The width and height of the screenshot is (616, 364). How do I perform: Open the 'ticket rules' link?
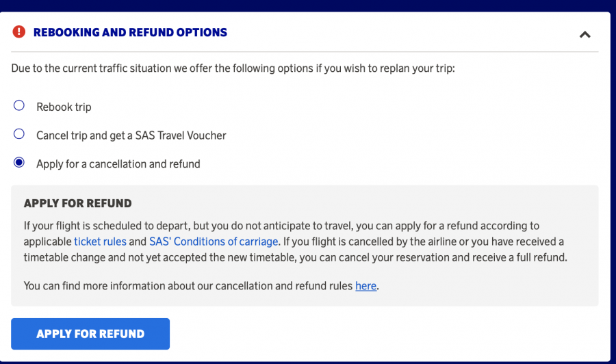(100, 242)
